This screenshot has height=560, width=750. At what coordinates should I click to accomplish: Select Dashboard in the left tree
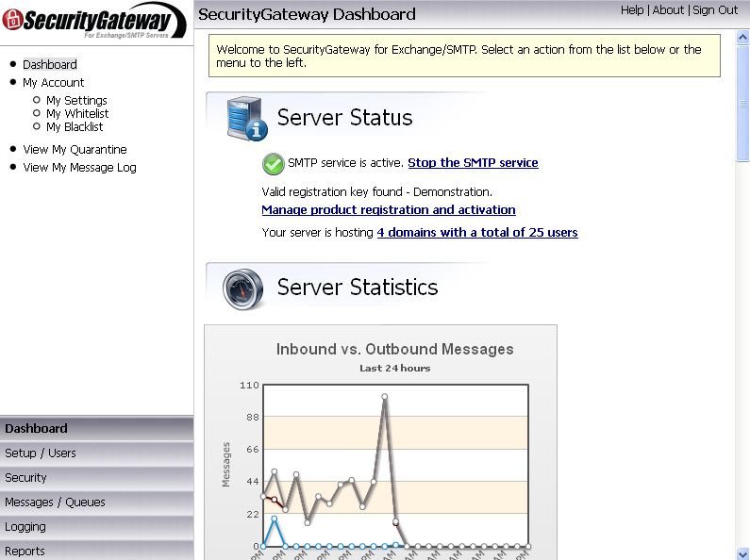pyautogui.click(x=50, y=64)
